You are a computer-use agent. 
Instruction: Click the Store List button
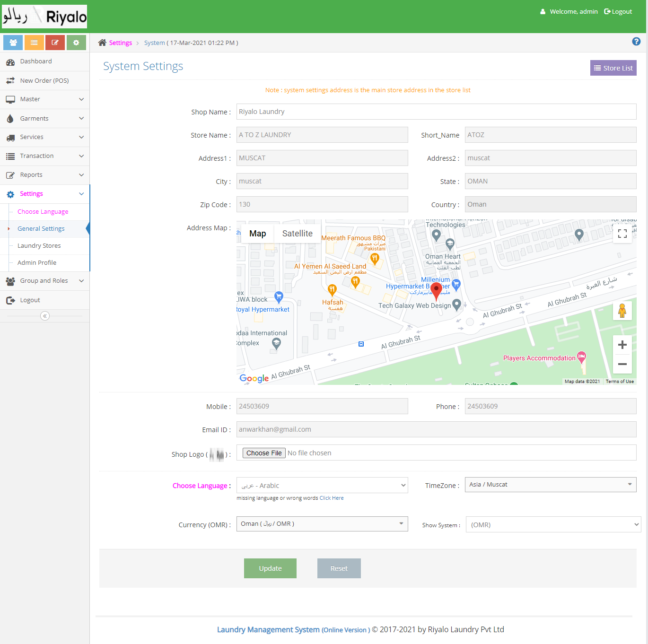coord(613,68)
